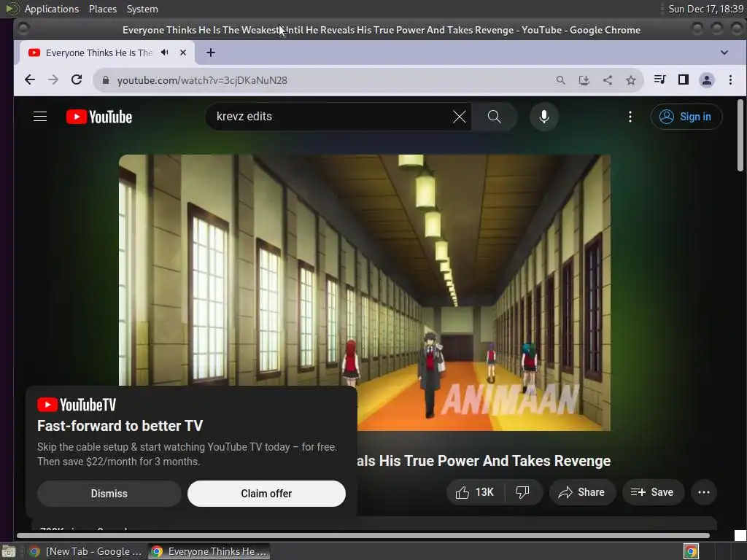Share this page from the address bar

[x=608, y=80]
